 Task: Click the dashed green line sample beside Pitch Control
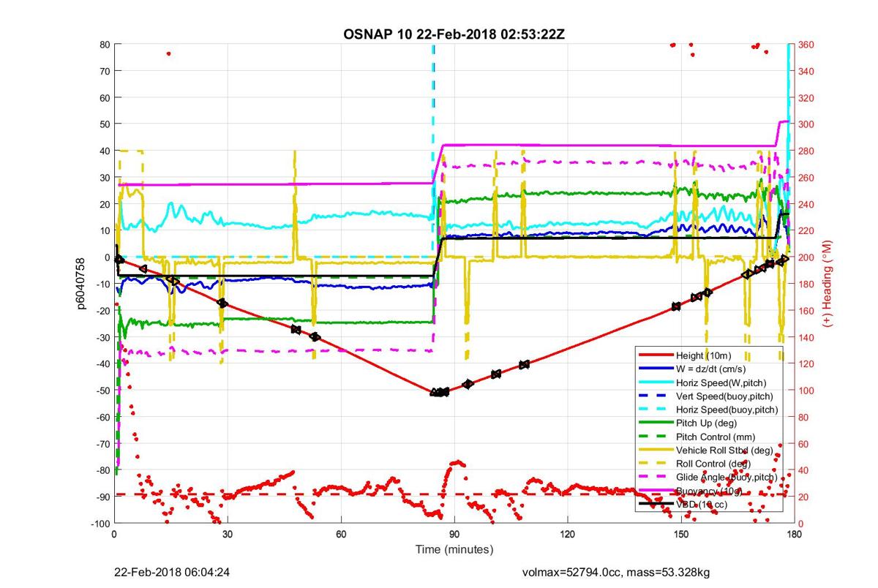click(x=656, y=437)
